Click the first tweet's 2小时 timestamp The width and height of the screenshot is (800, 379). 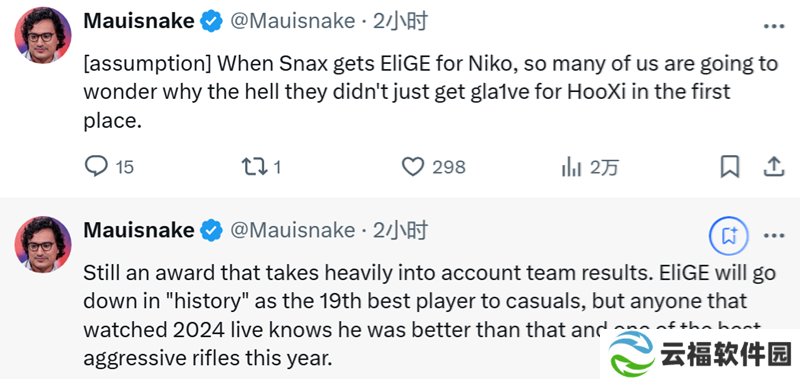click(x=400, y=21)
